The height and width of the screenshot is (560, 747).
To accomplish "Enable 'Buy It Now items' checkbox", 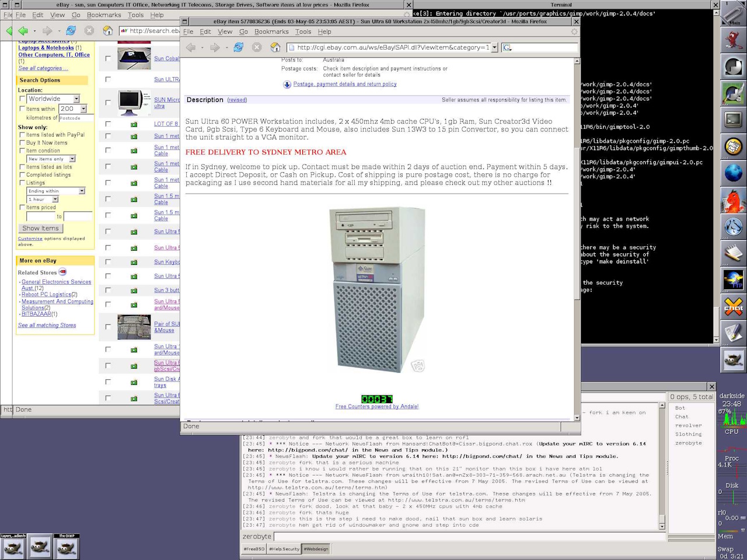I will 22,143.
